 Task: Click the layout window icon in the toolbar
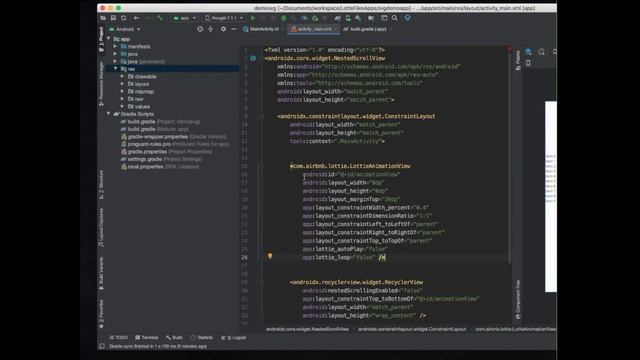point(384,18)
